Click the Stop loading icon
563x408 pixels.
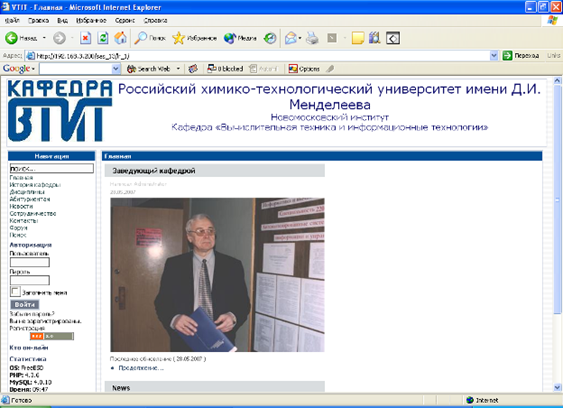pyautogui.click(x=85, y=38)
